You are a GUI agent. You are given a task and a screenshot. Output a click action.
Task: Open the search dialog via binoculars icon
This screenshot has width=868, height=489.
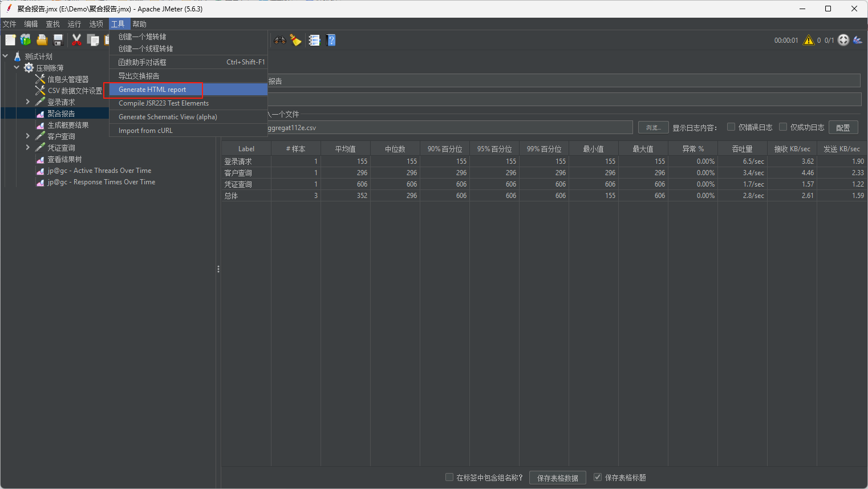(x=280, y=39)
